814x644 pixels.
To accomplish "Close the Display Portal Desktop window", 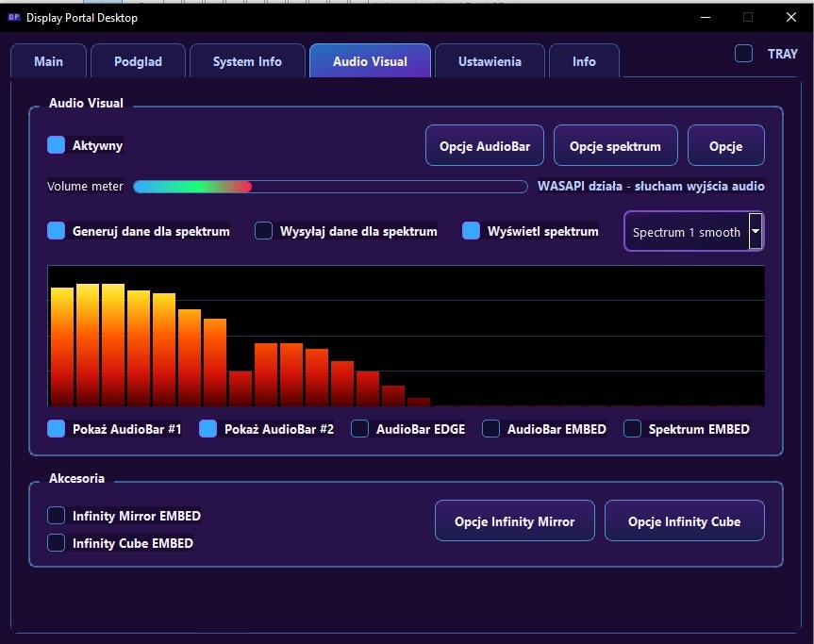I will click(x=791, y=17).
